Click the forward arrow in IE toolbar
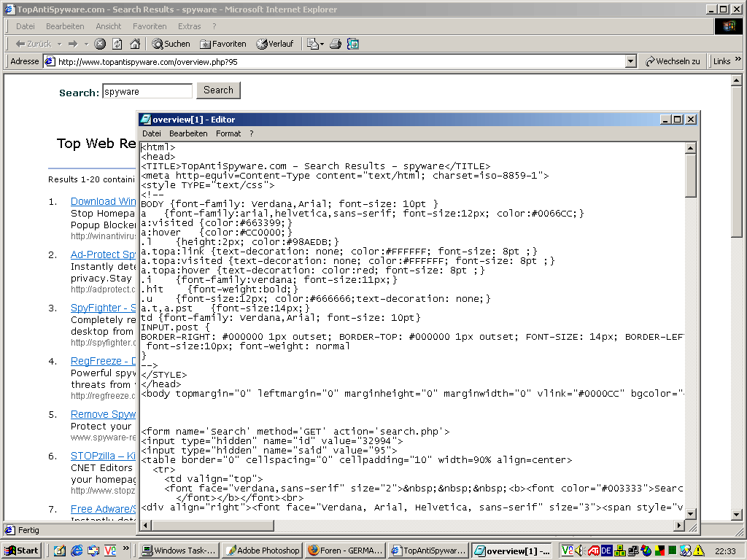This screenshot has width=747, height=560. click(73, 44)
